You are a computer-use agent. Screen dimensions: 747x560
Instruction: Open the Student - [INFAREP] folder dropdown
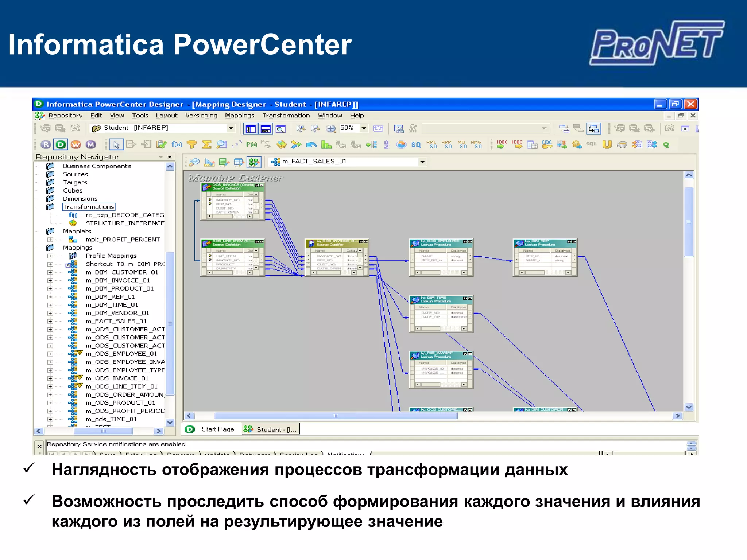coord(231,128)
